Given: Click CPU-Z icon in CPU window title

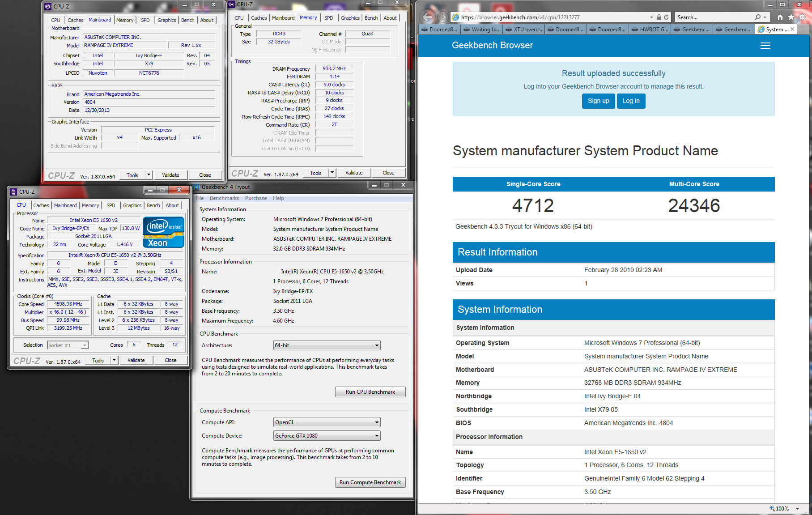Looking at the screenshot, I should pyautogui.click(x=13, y=192).
